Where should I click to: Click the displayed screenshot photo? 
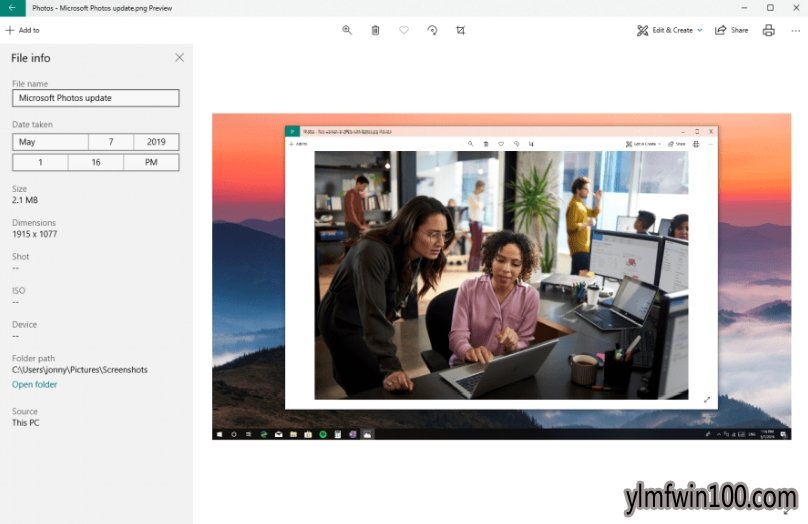tap(501, 276)
